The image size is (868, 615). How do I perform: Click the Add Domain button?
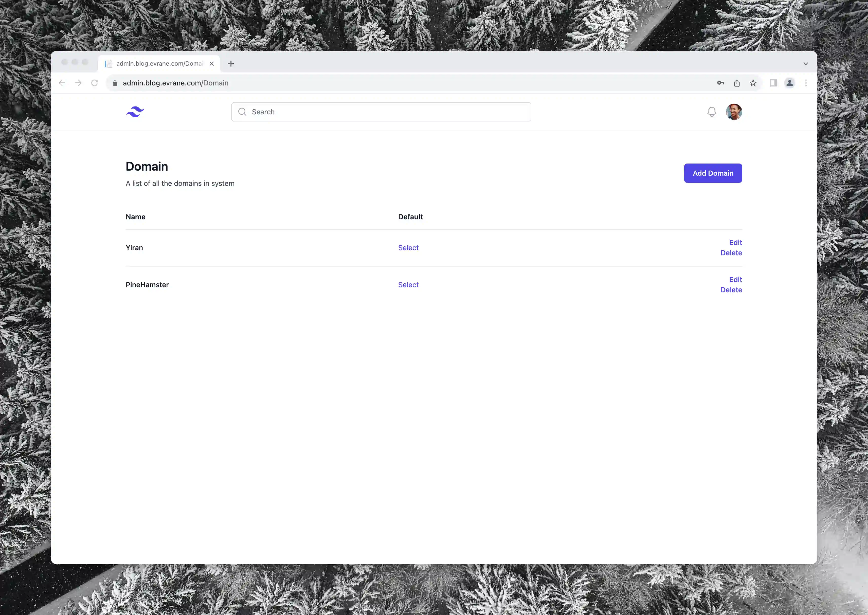pyautogui.click(x=713, y=173)
